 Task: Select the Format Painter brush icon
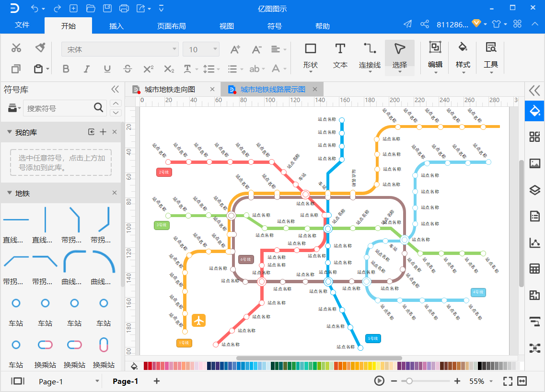[40, 47]
